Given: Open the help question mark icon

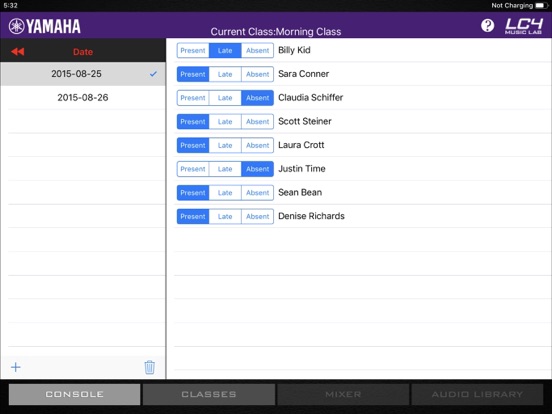Looking at the screenshot, I should tap(487, 25).
